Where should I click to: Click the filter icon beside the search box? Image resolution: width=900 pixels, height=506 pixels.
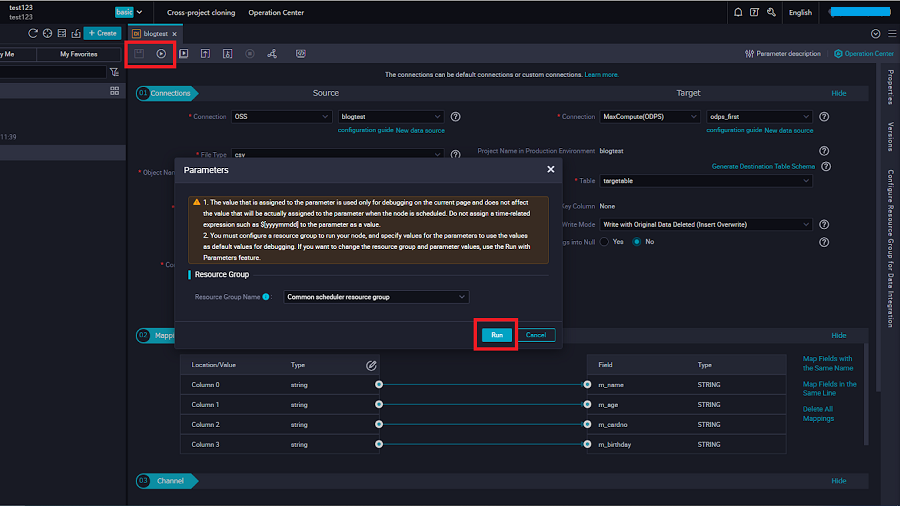[114, 73]
